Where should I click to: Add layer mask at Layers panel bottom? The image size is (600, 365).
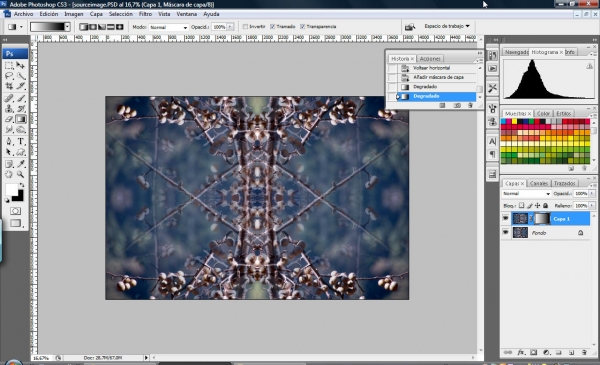click(x=533, y=352)
